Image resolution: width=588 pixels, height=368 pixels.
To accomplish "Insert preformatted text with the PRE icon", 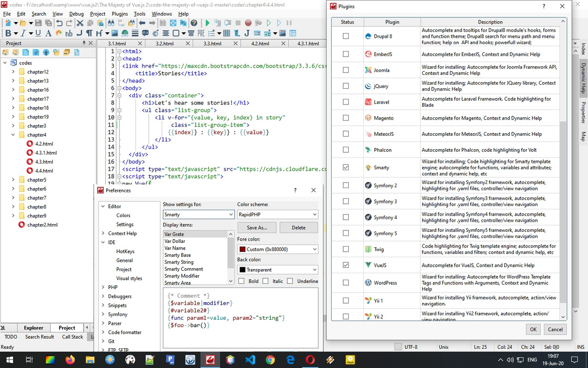I will click(201, 33).
